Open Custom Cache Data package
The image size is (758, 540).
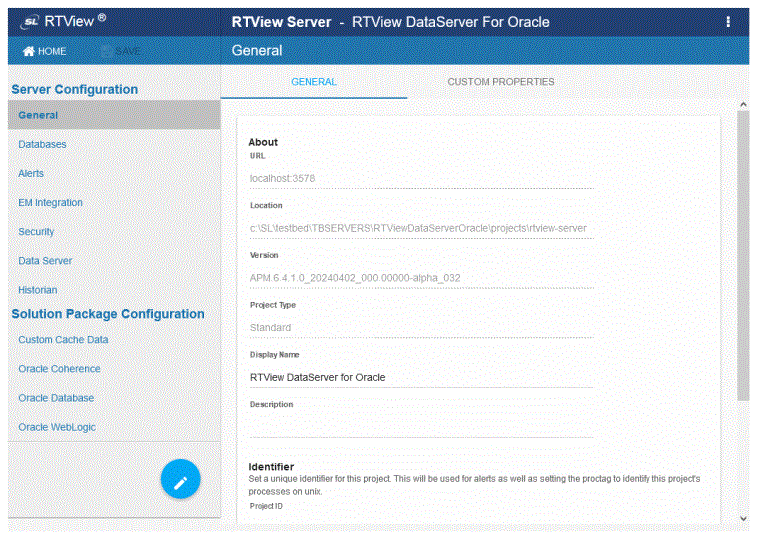pyautogui.click(x=63, y=339)
